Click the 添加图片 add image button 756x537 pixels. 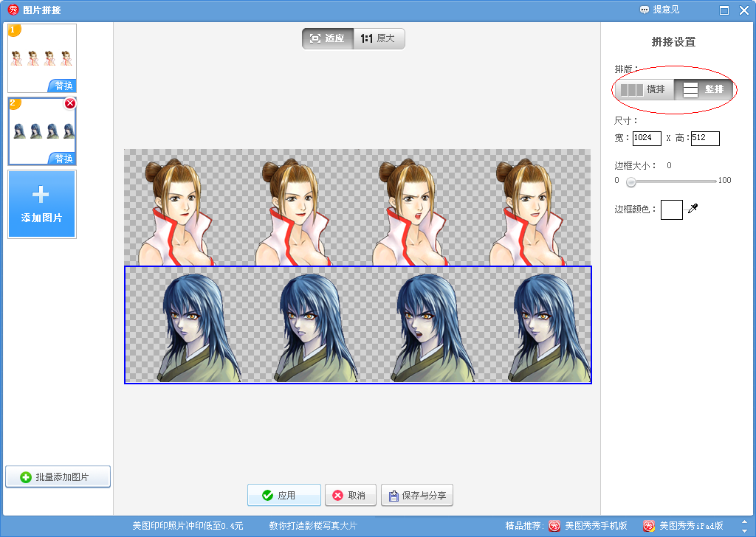point(42,204)
